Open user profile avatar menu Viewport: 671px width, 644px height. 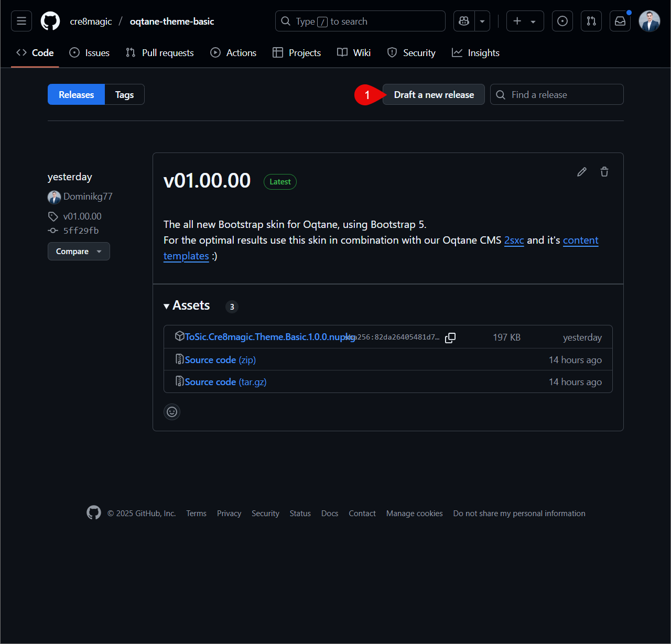tap(650, 21)
